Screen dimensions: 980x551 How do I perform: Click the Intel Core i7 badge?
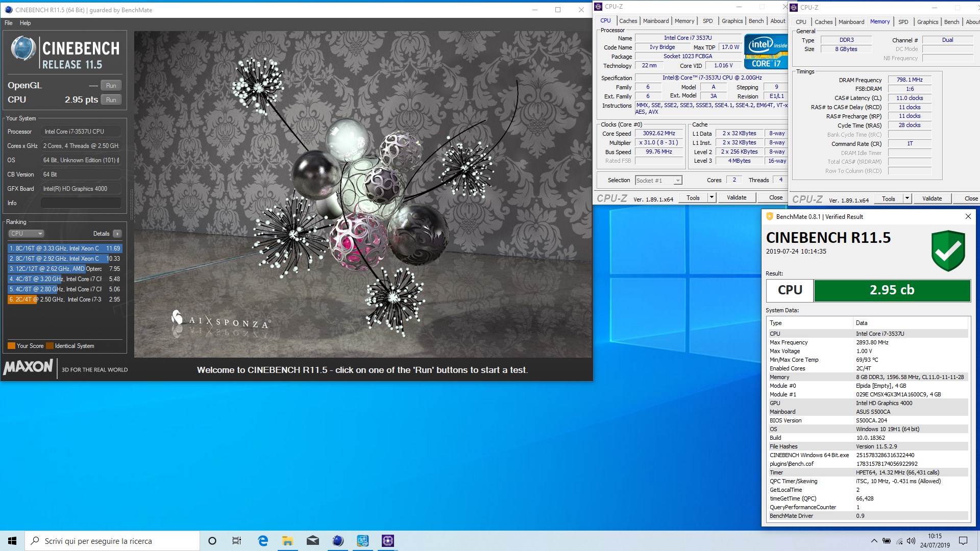click(766, 52)
